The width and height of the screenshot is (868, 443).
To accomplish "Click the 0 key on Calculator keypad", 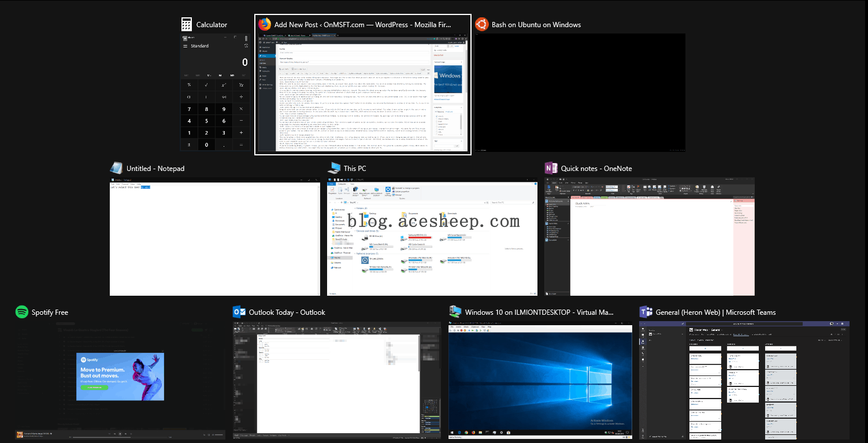I will coord(206,145).
